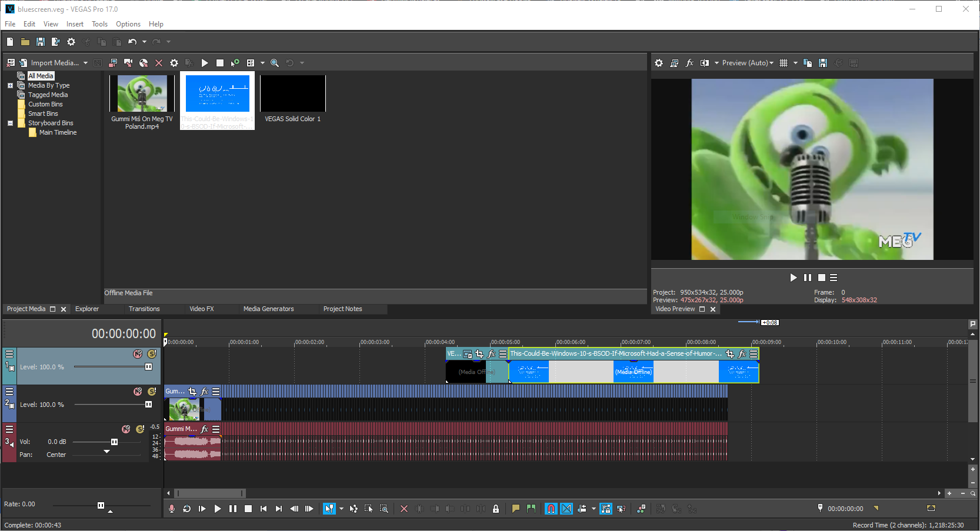Toggle Automatic Crossfades button
This screenshot has height=531, width=980.
pos(566,509)
